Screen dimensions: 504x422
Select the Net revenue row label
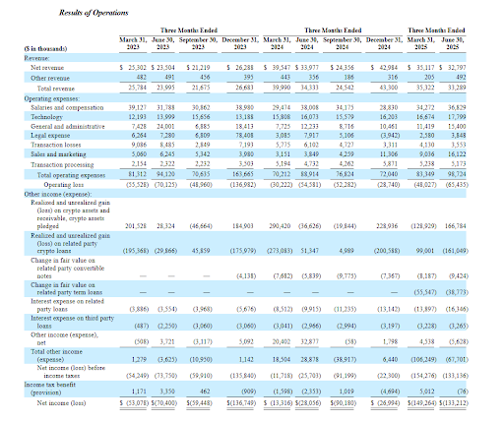pyautogui.click(x=47, y=68)
